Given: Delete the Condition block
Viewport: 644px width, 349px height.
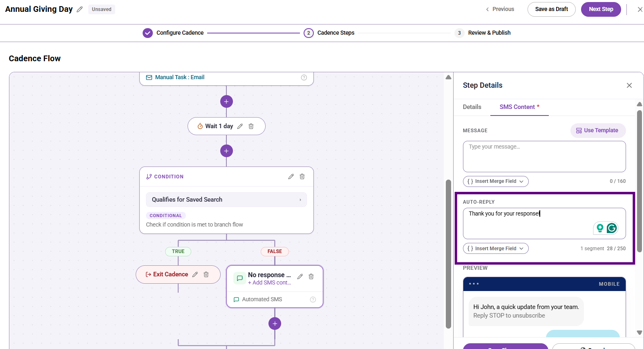Looking at the screenshot, I should (x=302, y=176).
